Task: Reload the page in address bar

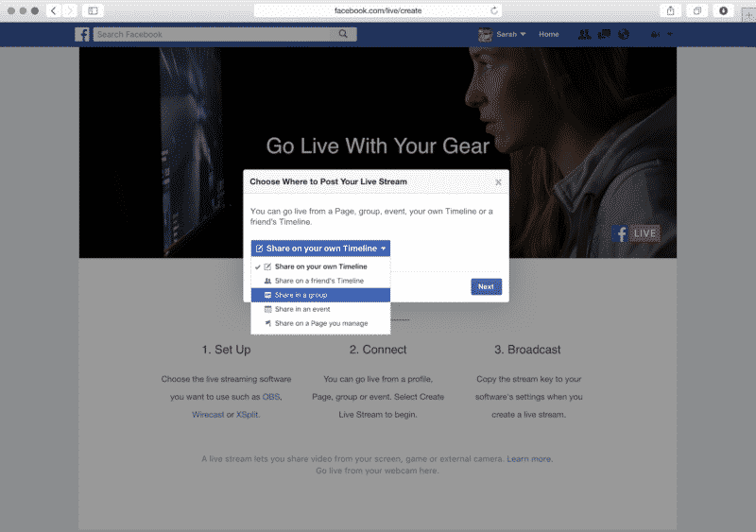Action: pyautogui.click(x=493, y=10)
